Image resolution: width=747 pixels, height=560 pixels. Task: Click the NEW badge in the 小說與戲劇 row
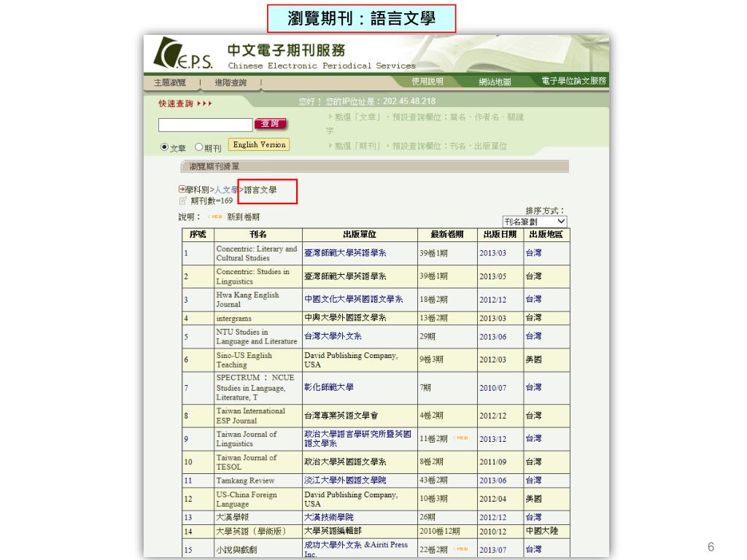[x=461, y=549]
